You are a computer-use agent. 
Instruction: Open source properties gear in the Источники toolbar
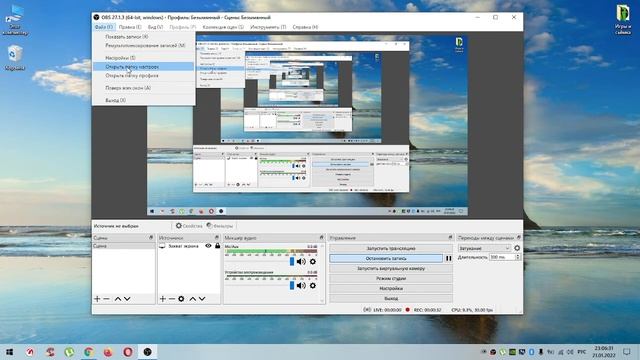[x=181, y=299]
